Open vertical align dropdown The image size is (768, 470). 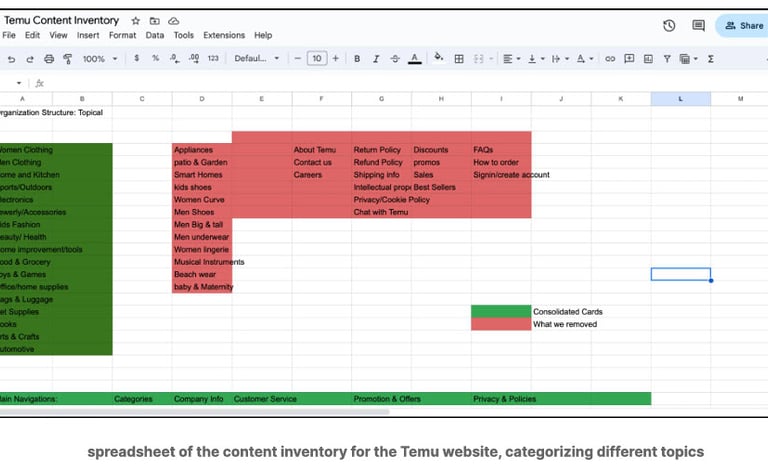(x=536, y=59)
